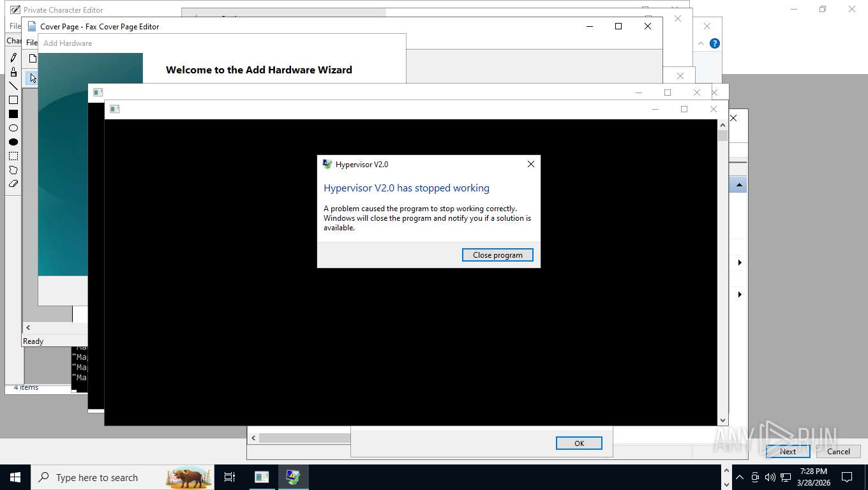Close the Hypervisor V2.0 error dialog
The width and height of the screenshot is (868, 490).
(x=531, y=164)
